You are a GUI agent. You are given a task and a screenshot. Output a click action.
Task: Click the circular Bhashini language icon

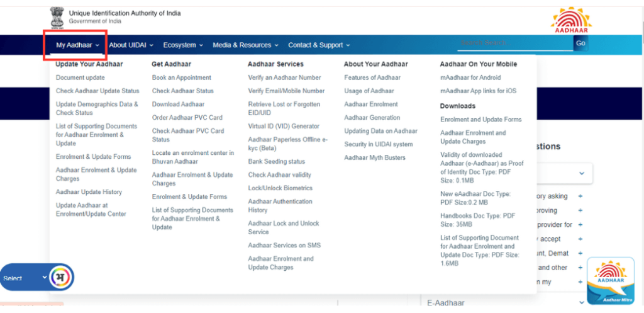click(x=62, y=277)
